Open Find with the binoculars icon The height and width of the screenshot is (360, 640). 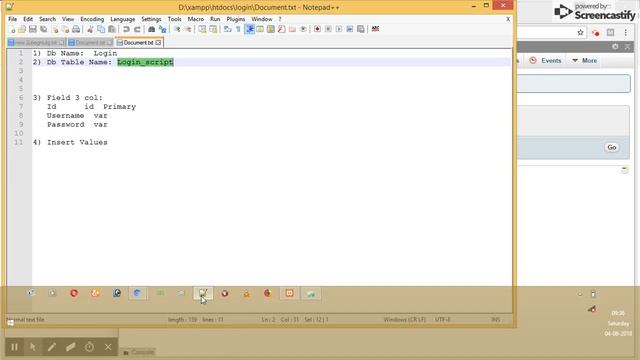(x=151, y=29)
